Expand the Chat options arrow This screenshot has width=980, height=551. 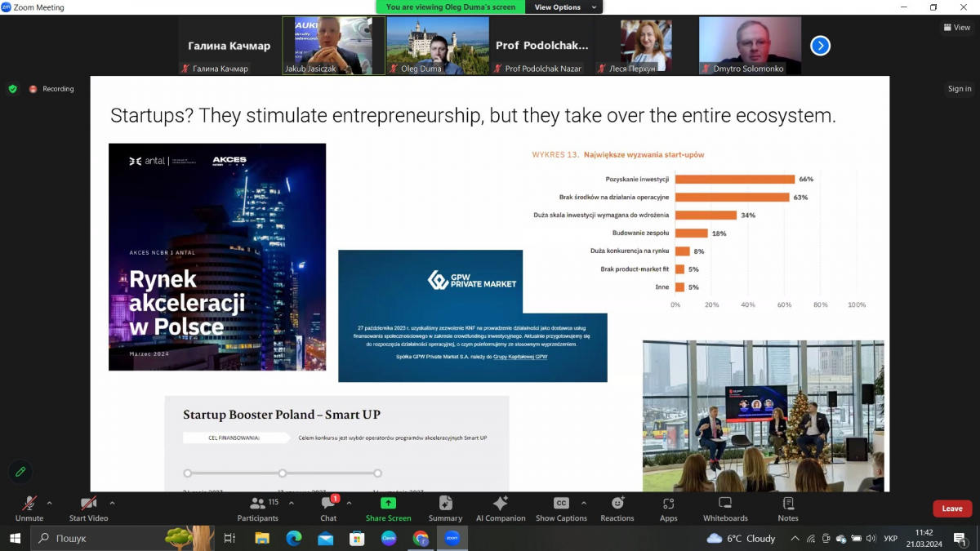pyautogui.click(x=349, y=503)
